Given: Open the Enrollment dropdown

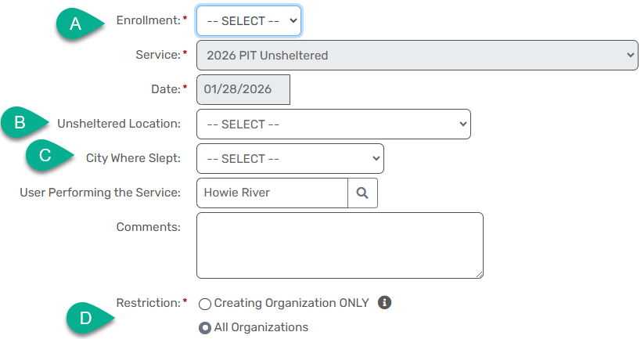Looking at the screenshot, I should point(248,21).
